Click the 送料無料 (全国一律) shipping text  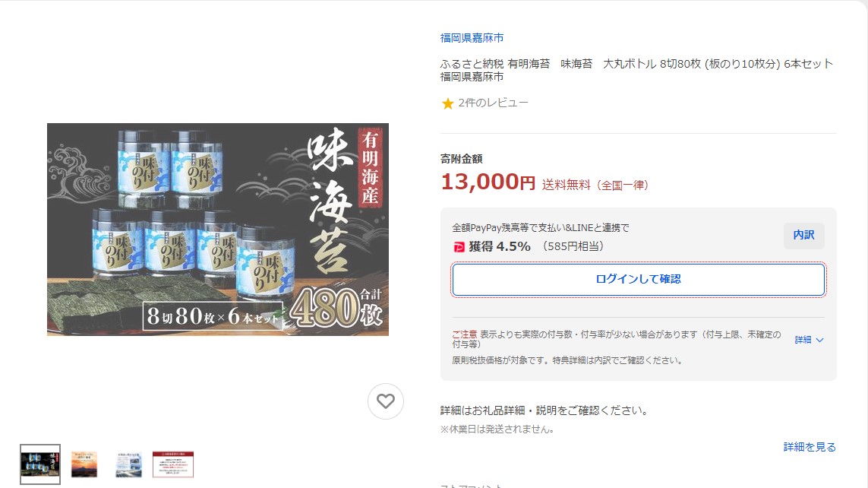click(x=595, y=185)
